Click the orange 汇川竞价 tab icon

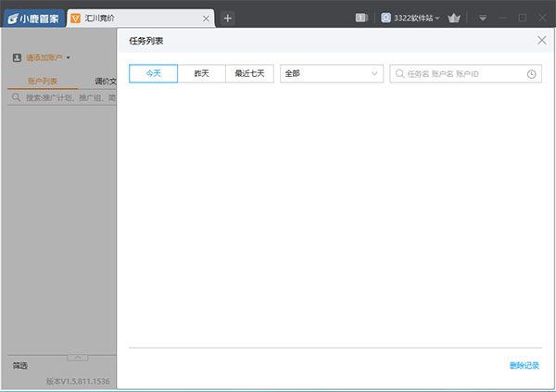coord(76,19)
